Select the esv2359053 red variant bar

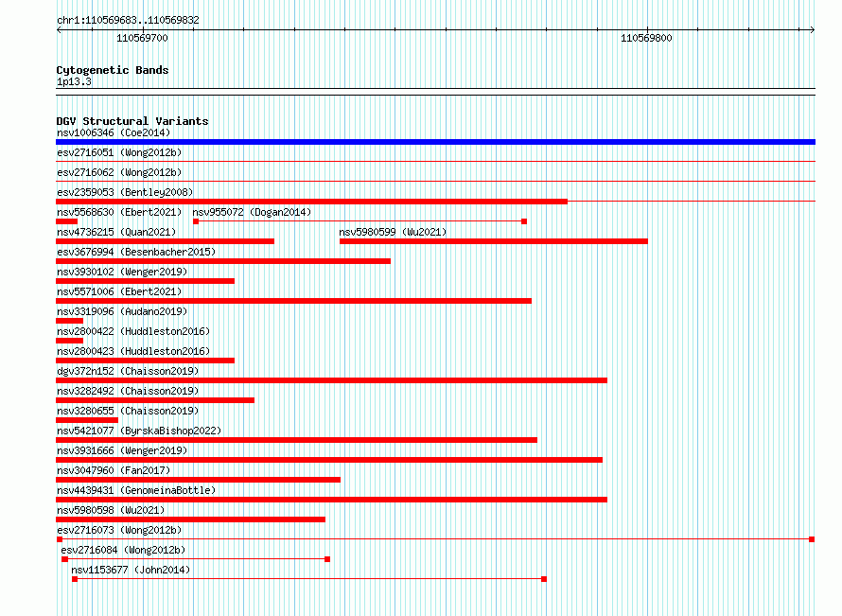pos(311,202)
